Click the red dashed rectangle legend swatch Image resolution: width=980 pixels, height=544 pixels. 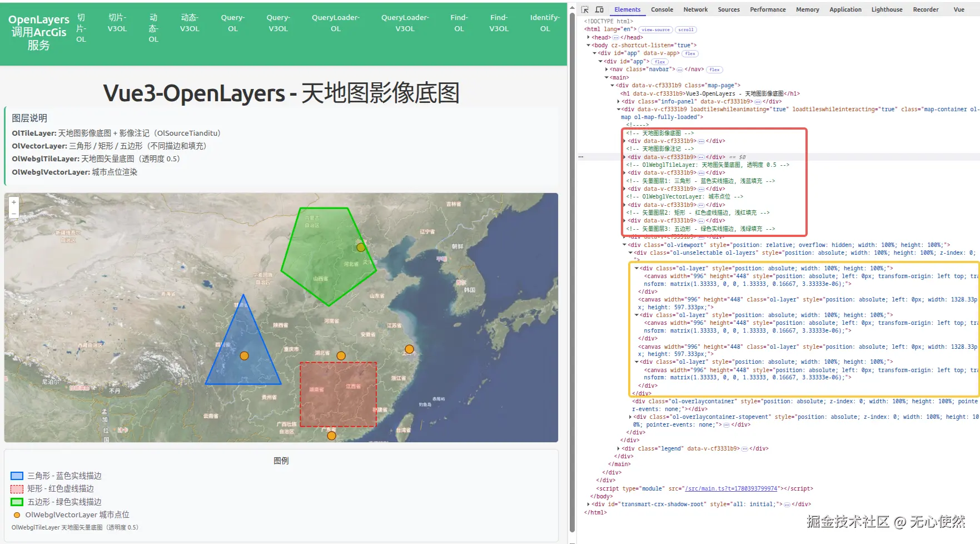tap(17, 489)
